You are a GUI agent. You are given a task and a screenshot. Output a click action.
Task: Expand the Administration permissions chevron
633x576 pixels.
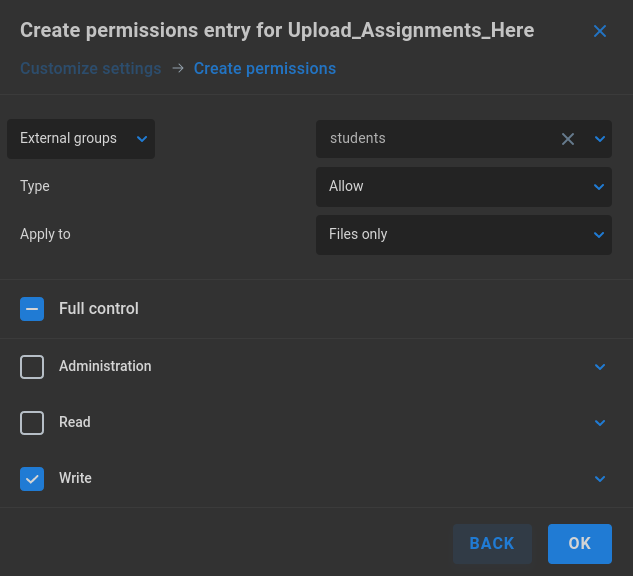[599, 367]
